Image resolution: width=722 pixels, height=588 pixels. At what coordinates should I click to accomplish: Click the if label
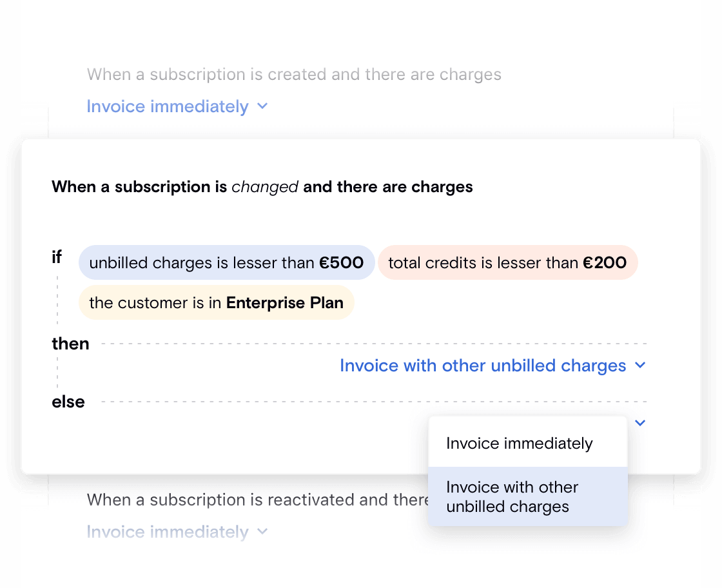click(57, 257)
